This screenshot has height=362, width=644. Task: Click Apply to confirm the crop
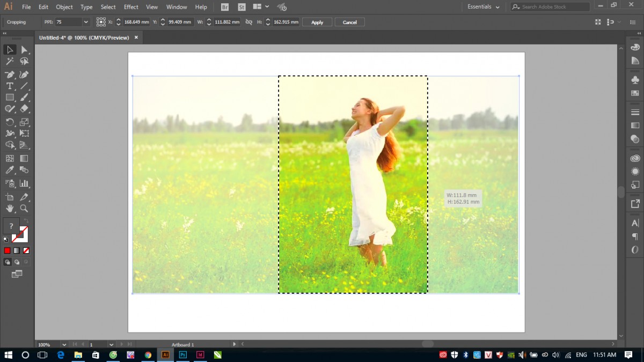coord(317,22)
